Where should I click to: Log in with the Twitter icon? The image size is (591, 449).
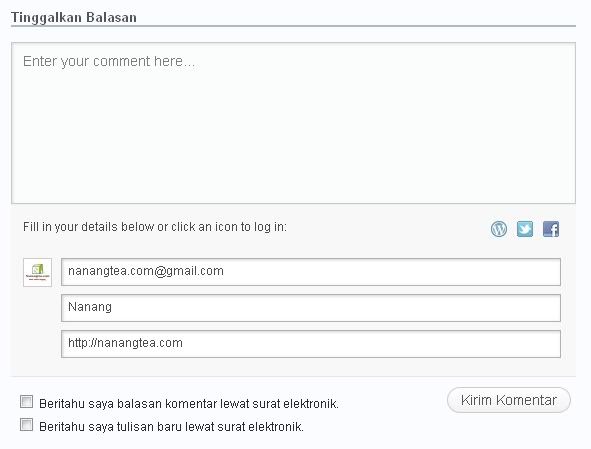525,229
